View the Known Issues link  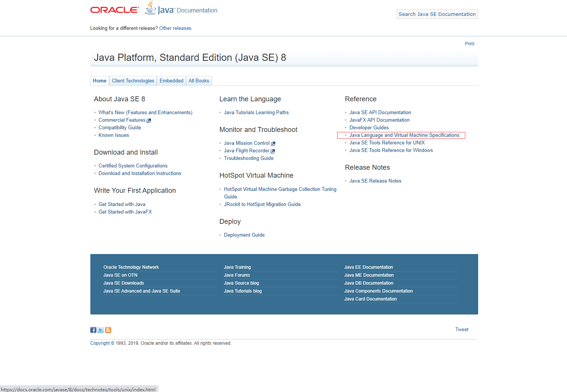[x=114, y=135]
